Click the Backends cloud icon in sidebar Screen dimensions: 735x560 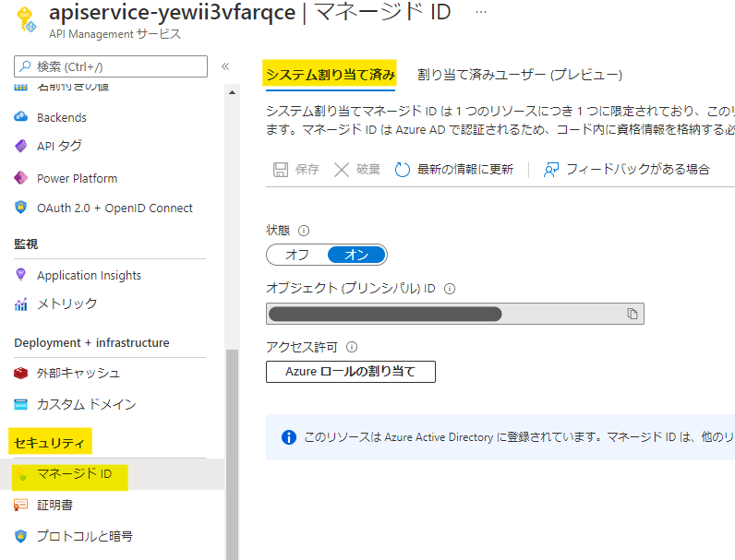point(21,117)
